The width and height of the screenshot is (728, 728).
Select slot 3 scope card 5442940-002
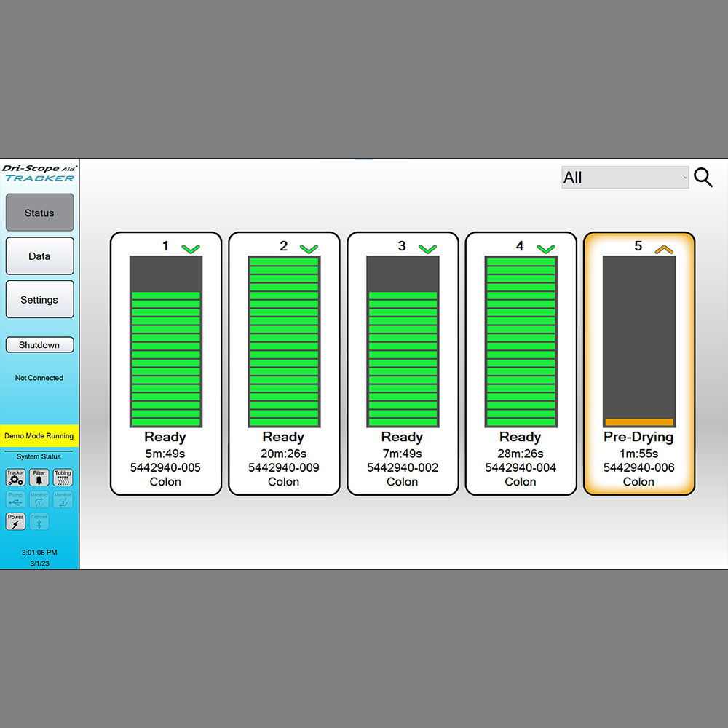403,467
